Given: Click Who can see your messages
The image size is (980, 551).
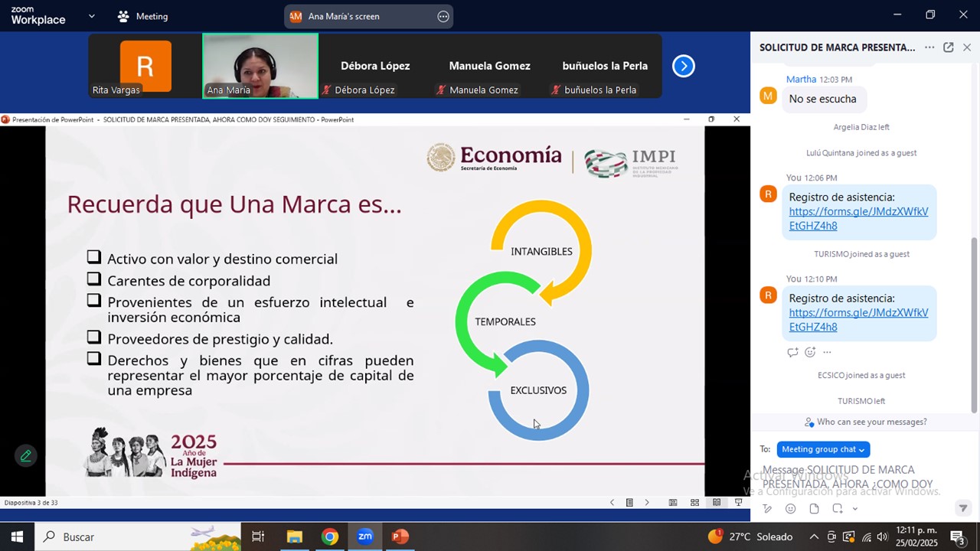Looking at the screenshot, I should click(x=865, y=422).
